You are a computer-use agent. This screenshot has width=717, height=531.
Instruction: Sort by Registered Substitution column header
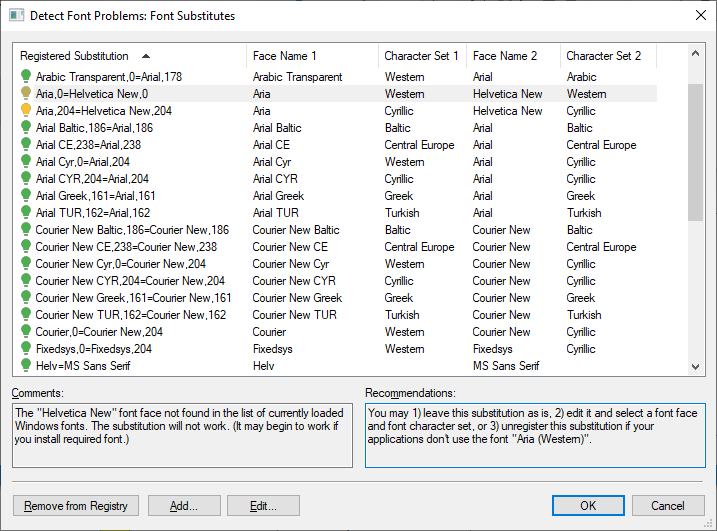pos(129,56)
